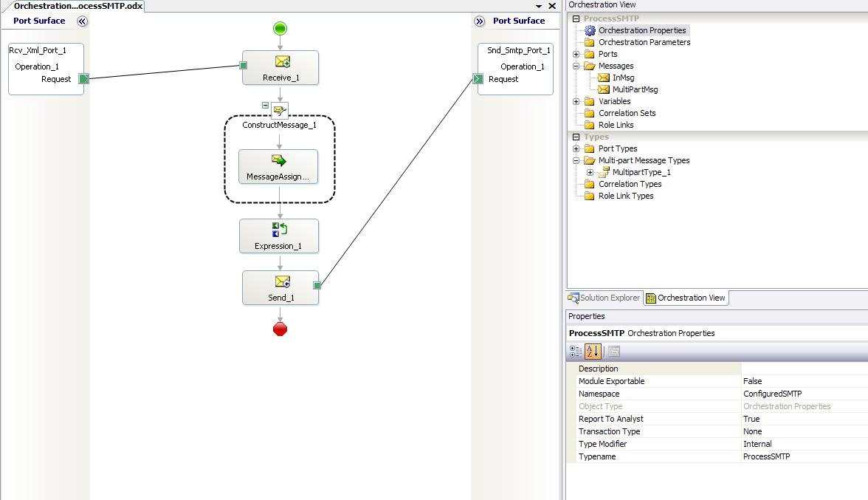Select the Send_1 shape envelope icon
Viewport: 868px width, 500px height.
pos(282,281)
